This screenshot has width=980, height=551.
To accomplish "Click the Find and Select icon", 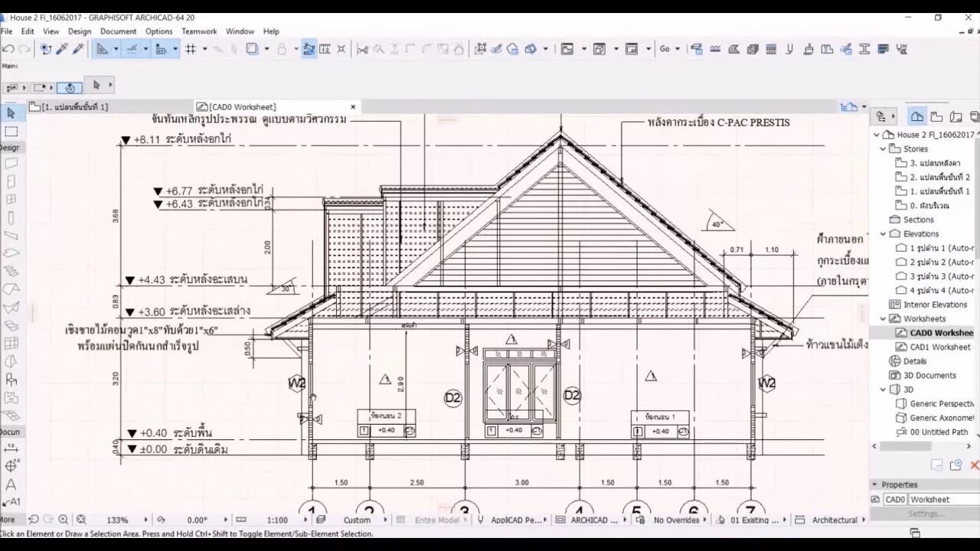I will click(x=47, y=49).
